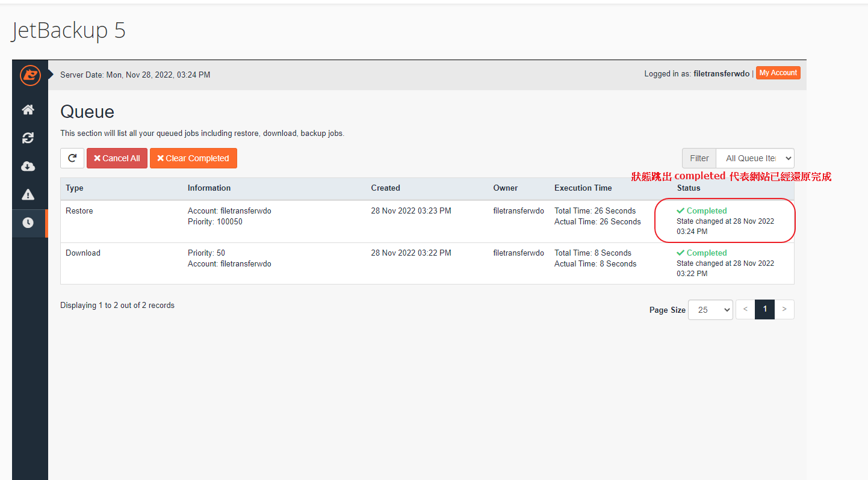Click the Filter label
868x480 pixels.
point(699,158)
